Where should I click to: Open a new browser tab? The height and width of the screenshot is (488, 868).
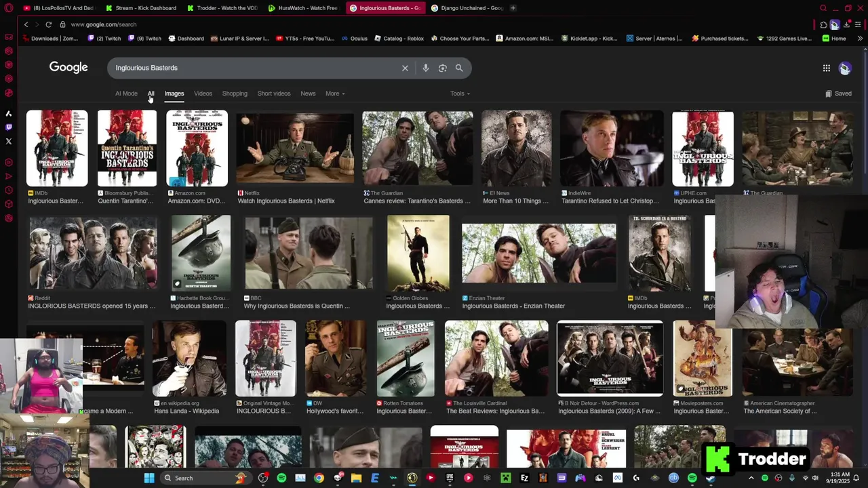click(513, 8)
